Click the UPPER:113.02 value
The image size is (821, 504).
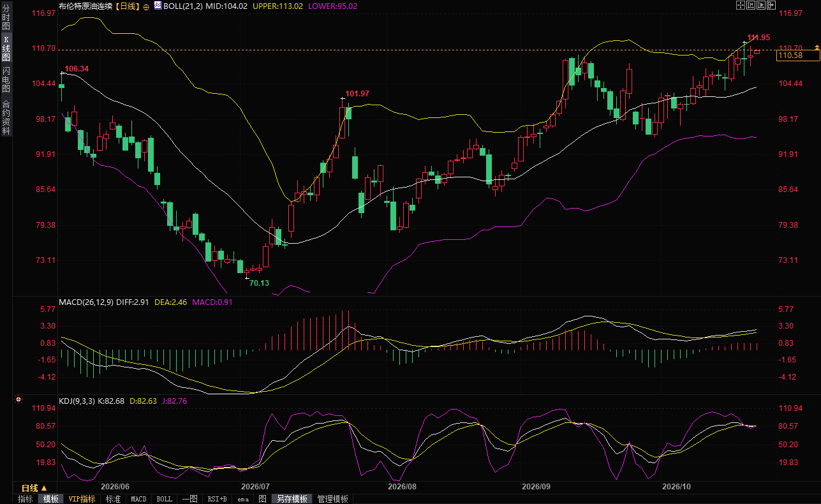(x=278, y=6)
